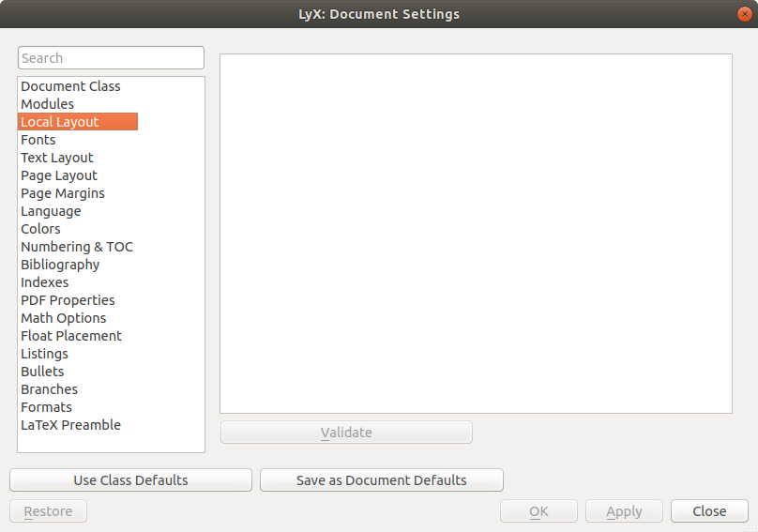Viewport: 758px width, 532px height.
Task: Go to Text Layout settings
Action: click(x=57, y=158)
